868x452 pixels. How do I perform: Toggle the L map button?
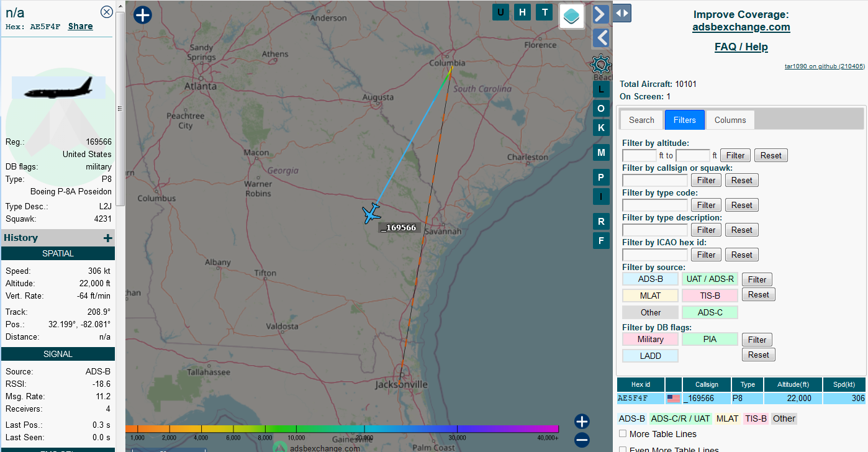tap(600, 89)
